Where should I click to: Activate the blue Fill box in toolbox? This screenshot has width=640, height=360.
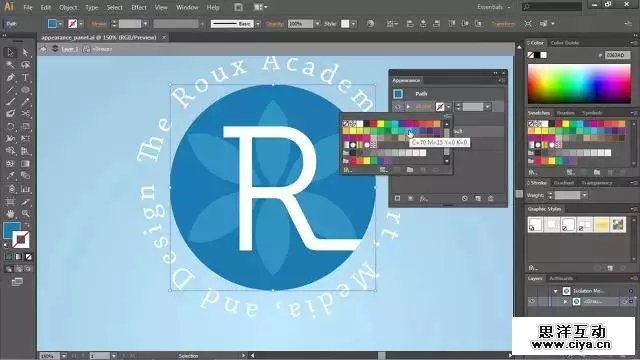click(x=10, y=229)
